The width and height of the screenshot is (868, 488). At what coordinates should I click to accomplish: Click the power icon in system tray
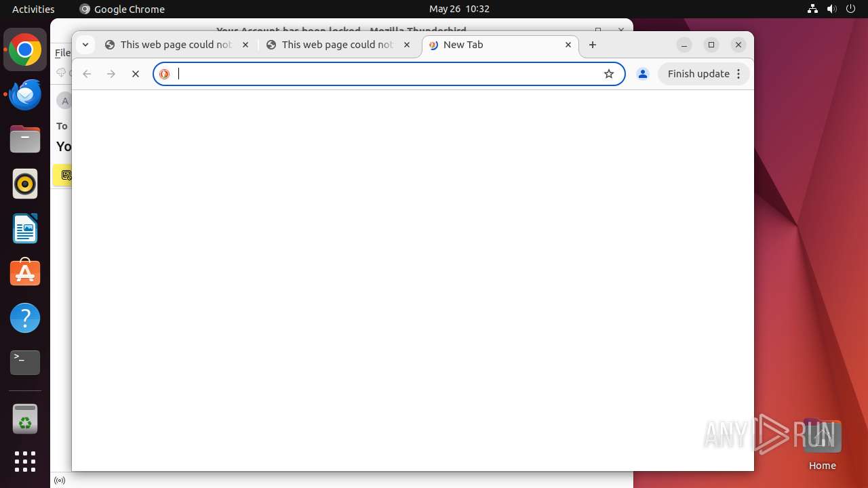click(850, 9)
